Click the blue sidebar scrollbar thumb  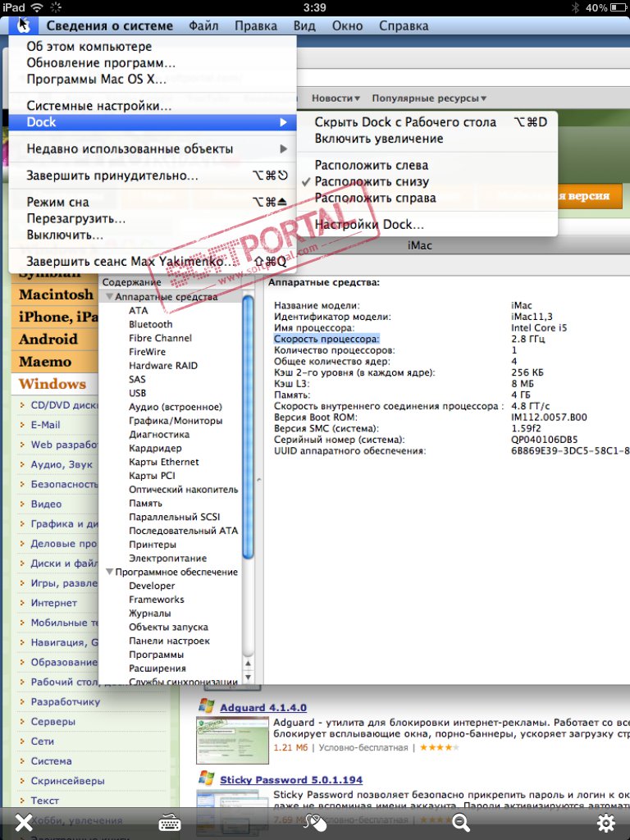pos(248,427)
